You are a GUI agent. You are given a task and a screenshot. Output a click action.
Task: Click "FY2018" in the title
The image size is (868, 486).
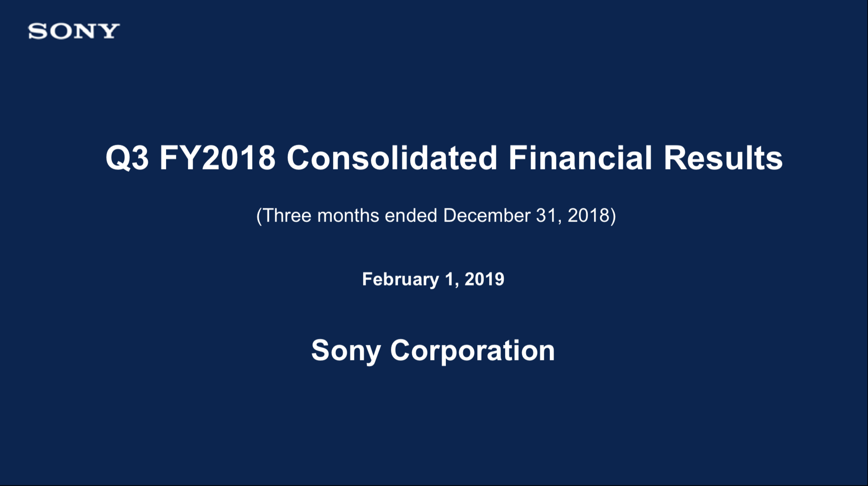pyautogui.click(x=218, y=158)
